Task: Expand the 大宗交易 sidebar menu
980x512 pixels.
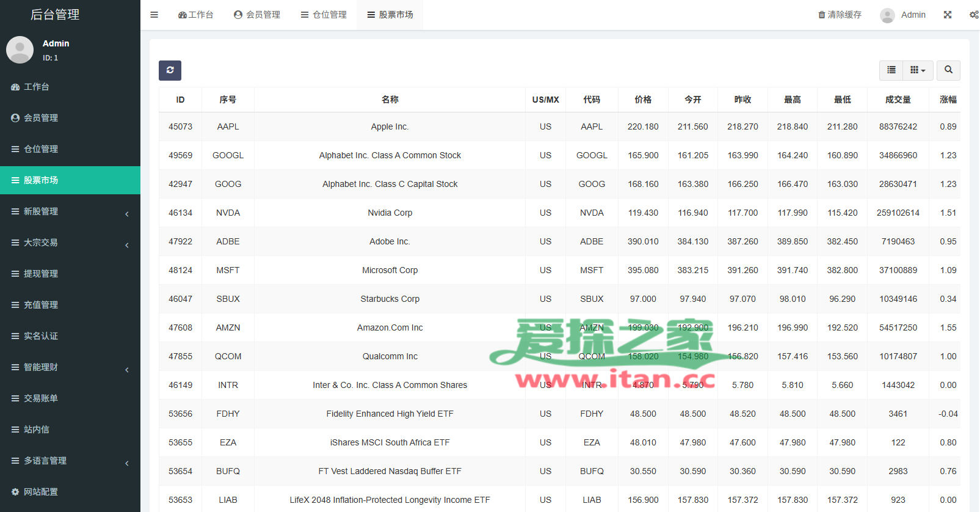Action: pyautogui.click(x=70, y=243)
